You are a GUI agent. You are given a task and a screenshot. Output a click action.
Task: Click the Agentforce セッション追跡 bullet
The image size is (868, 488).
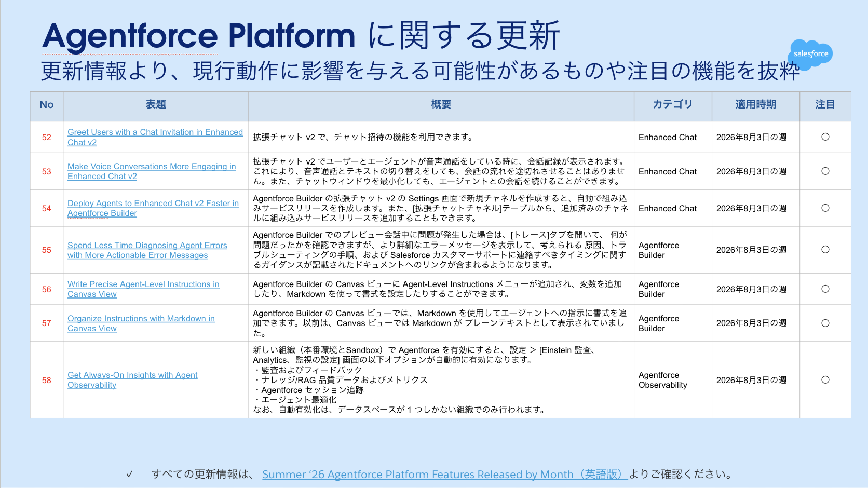pos(308,390)
